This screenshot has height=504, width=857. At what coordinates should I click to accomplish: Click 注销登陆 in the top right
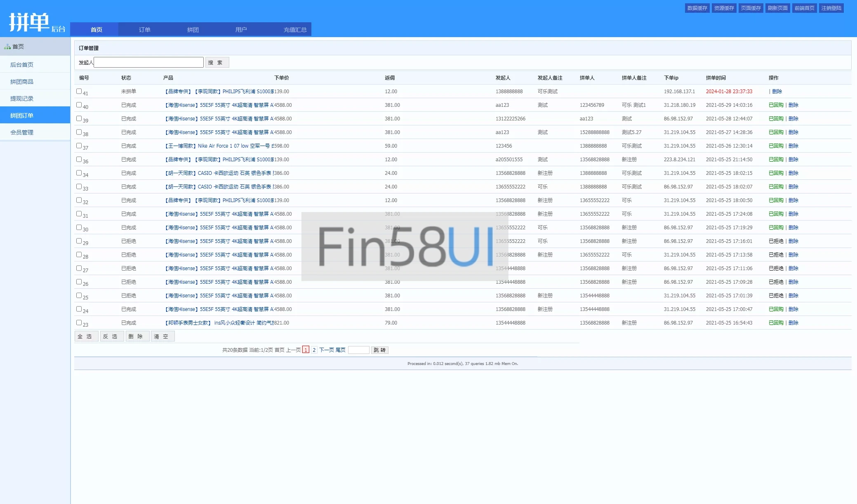pos(831,8)
